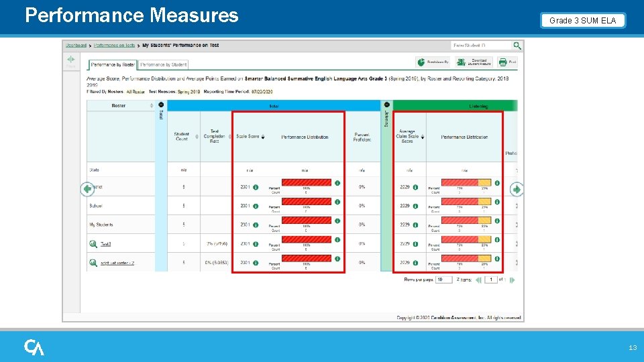Click the Percent Proficient column header
Viewport: 644px width, 362px height.
point(362,137)
